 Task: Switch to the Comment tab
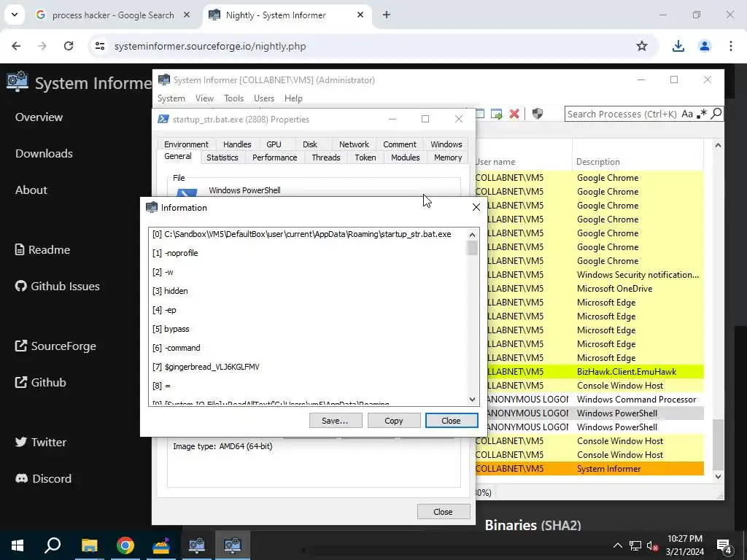[399, 144]
